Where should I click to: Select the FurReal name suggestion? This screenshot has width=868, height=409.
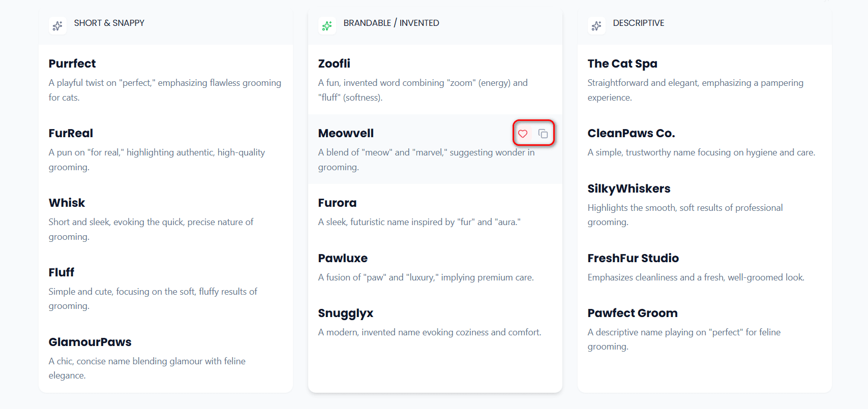coord(71,134)
